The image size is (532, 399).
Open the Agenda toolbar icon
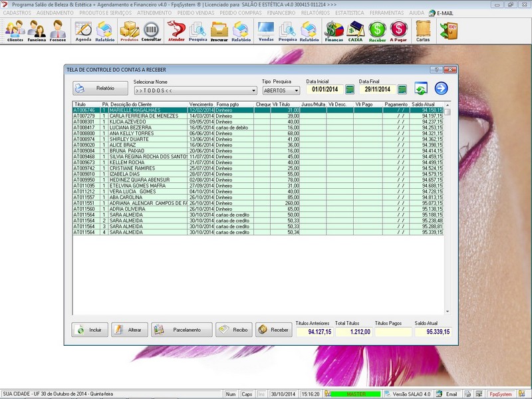pos(84,31)
